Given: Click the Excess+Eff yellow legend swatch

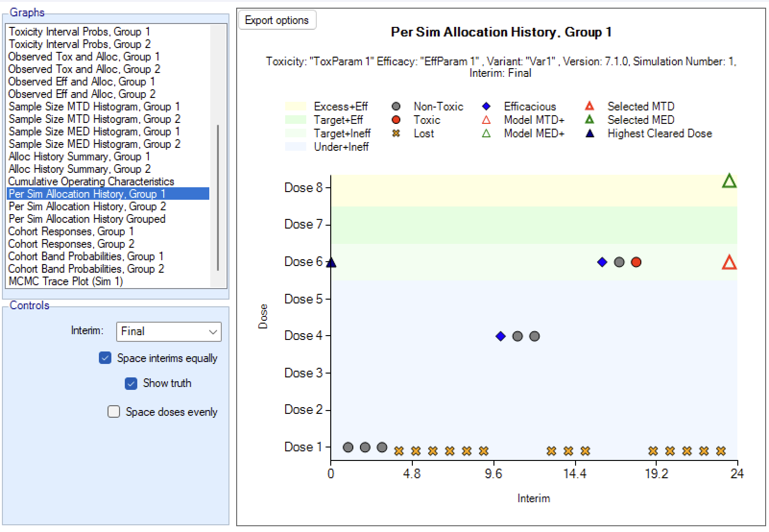Looking at the screenshot, I should tap(295, 107).
